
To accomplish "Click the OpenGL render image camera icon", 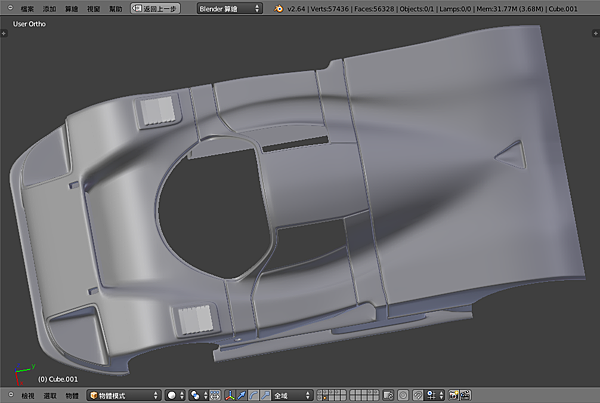I will click(x=454, y=395).
